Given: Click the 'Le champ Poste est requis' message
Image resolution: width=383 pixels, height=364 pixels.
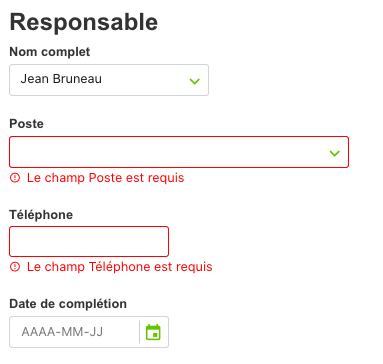Looking at the screenshot, I should (105, 178).
